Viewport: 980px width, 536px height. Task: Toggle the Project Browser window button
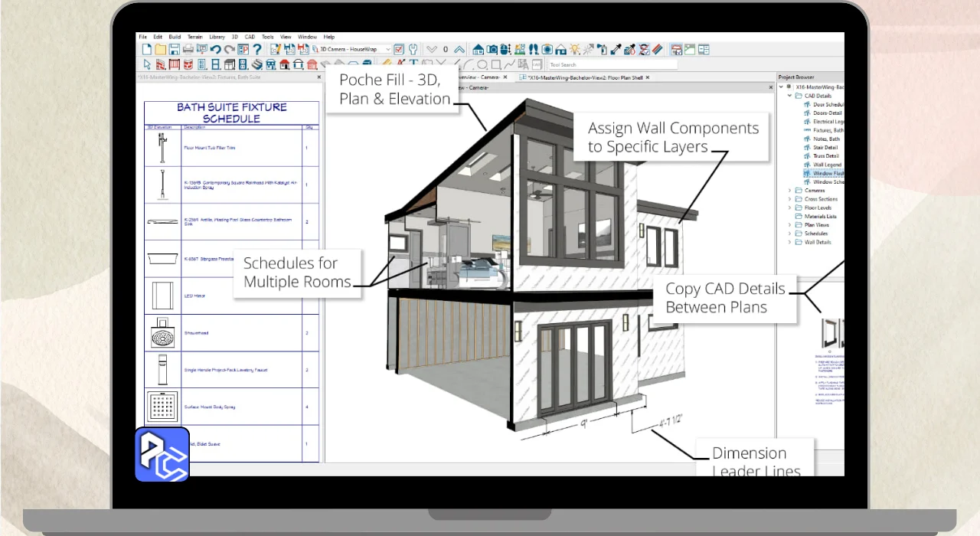coord(677,49)
